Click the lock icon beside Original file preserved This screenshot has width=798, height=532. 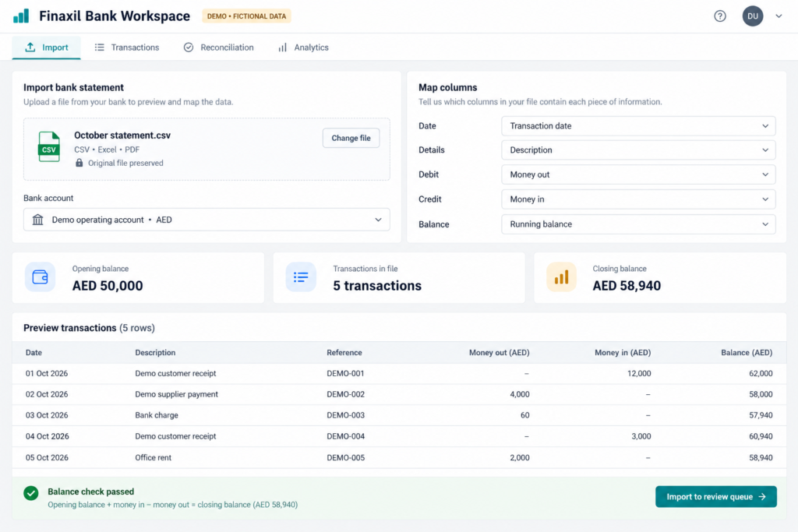pos(79,163)
